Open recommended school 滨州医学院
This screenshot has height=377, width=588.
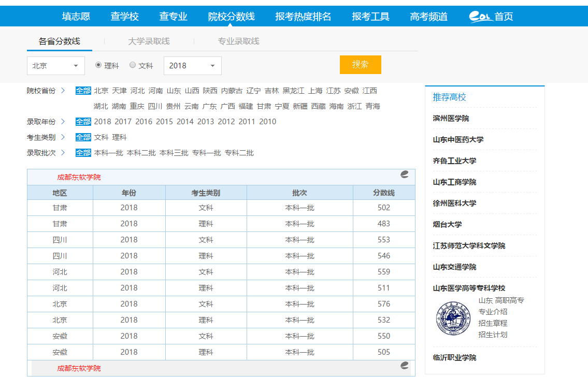click(x=451, y=119)
